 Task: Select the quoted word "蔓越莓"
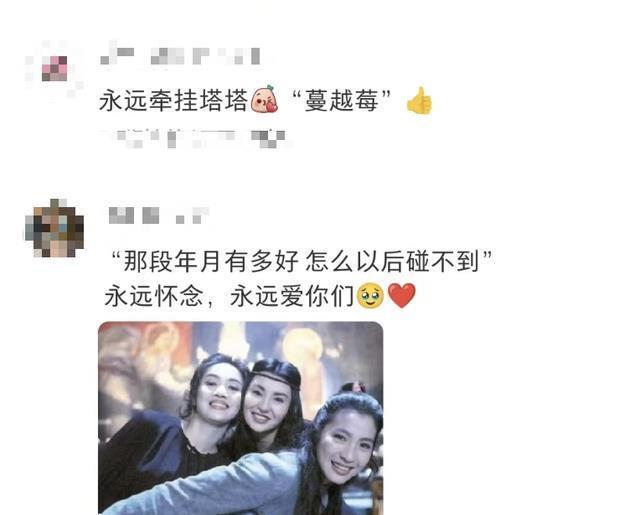click(341, 100)
